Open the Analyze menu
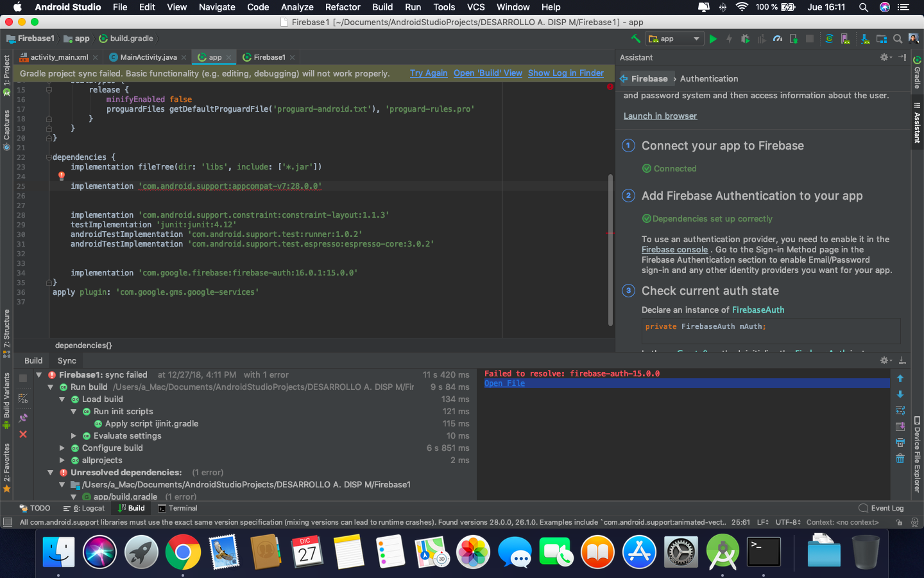Screen dimensions: 924x578 tap(297, 7)
